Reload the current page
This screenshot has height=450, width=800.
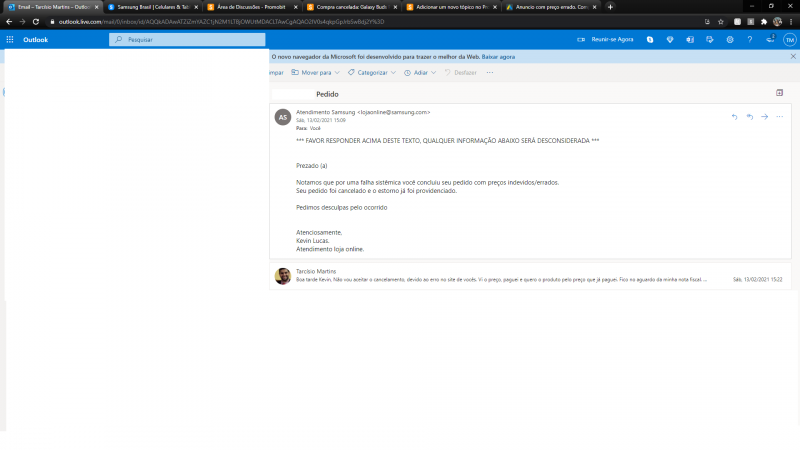[36, 22]
